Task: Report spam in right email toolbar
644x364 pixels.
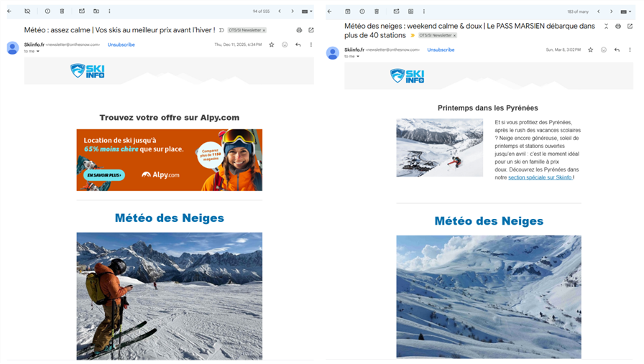Action: pyautogui.click(x=362, y=11)
